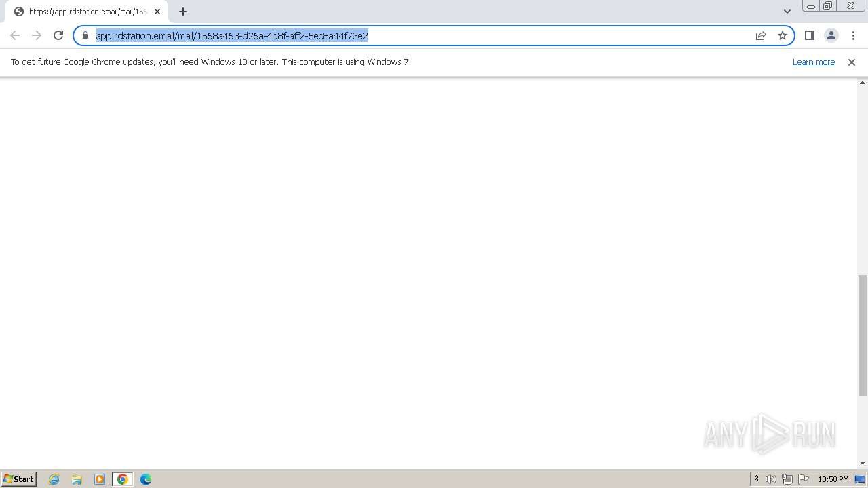868x488 pixels.
Task: Open a new tab
Action: (183, 12)
